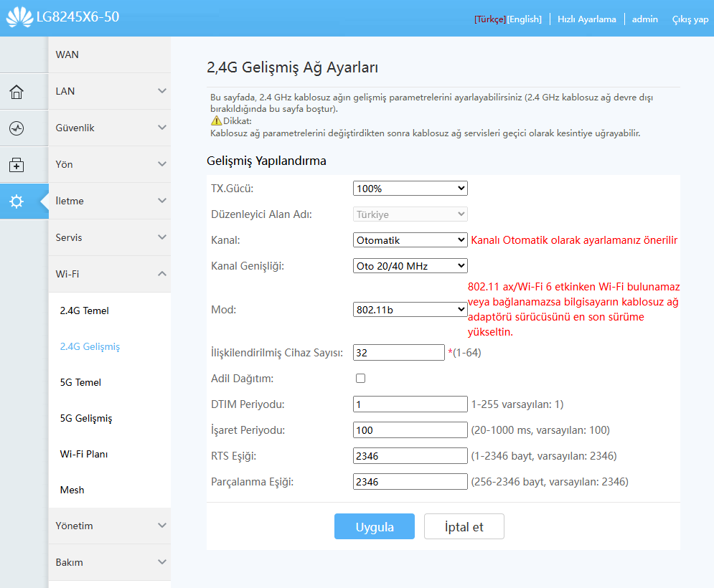Viewport: 714px width, 588px height.
Task: Open the Mesh page
Action: click(72, 490)
